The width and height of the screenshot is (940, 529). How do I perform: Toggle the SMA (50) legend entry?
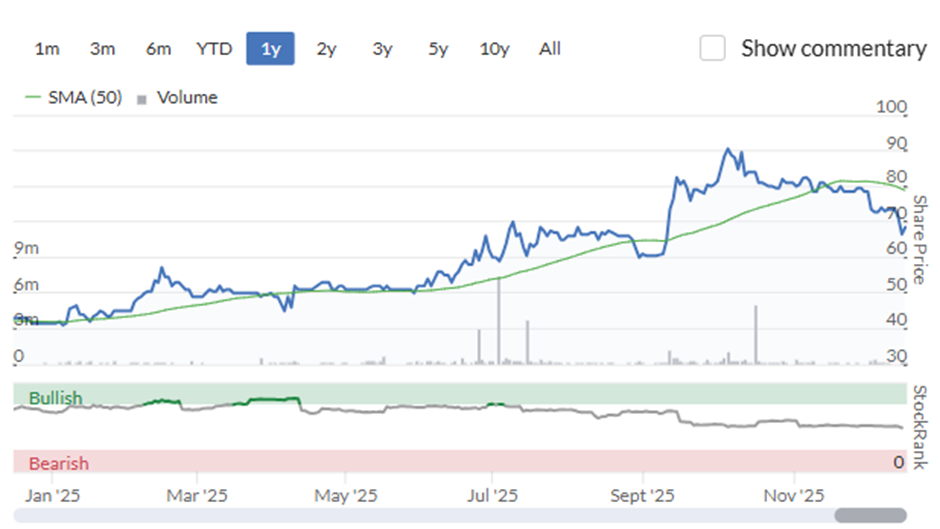click(74, 97)
